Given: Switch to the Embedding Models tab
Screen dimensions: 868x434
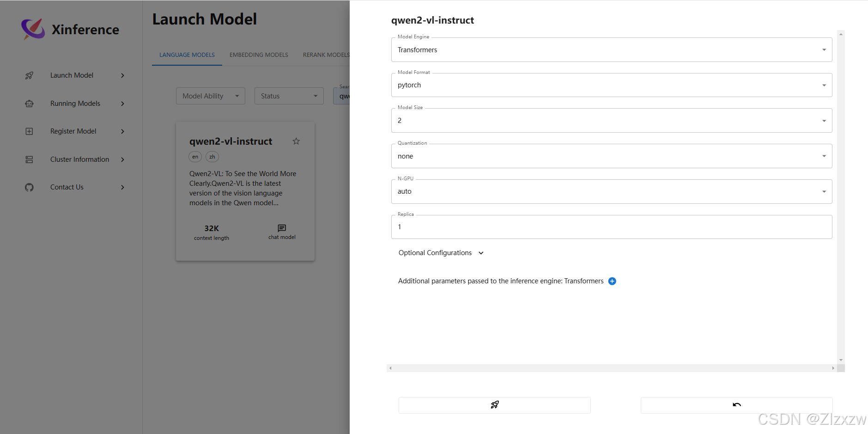Looking at the screenshot, I should (259, 55).
